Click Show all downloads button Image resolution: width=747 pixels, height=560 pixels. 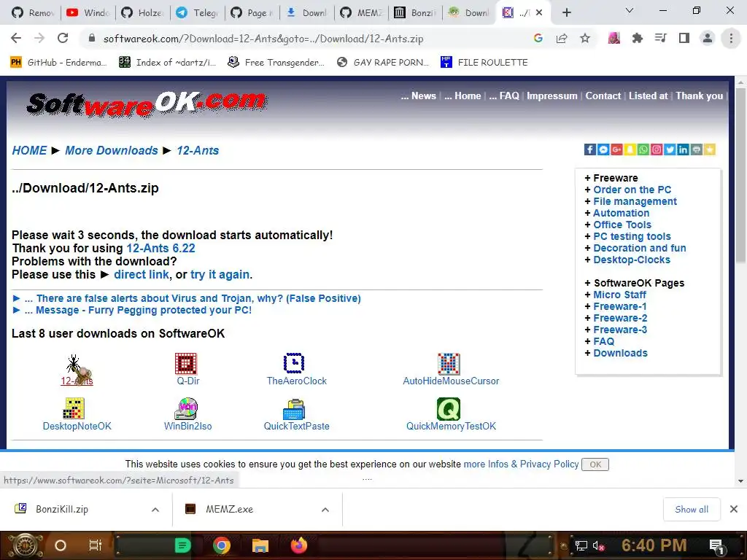(692, 510)
